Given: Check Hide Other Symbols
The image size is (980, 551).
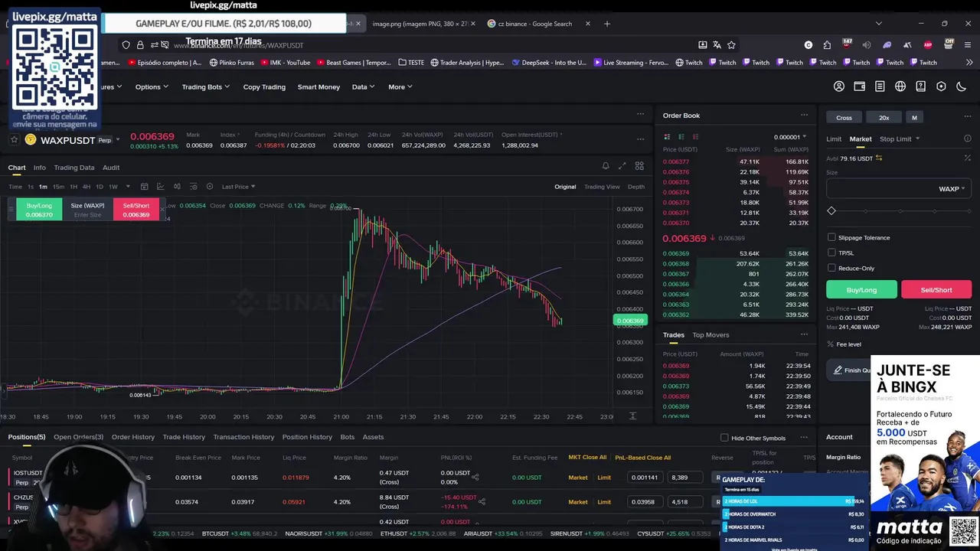Looking at the screenshot, I should point(724,438).
